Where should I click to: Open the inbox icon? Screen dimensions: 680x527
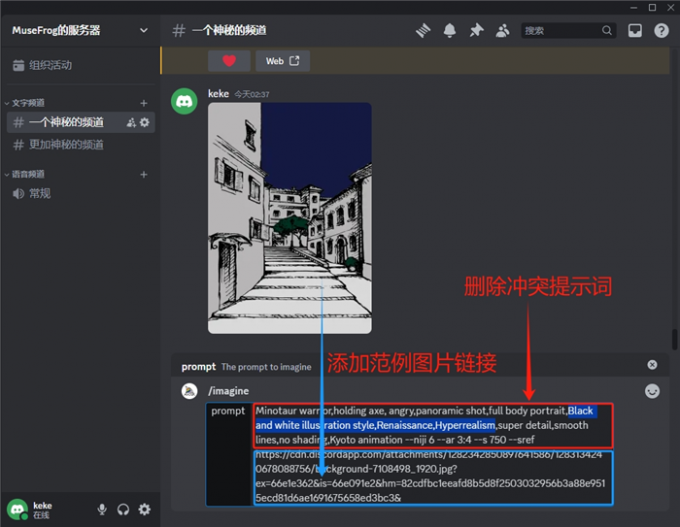point(635,30)
